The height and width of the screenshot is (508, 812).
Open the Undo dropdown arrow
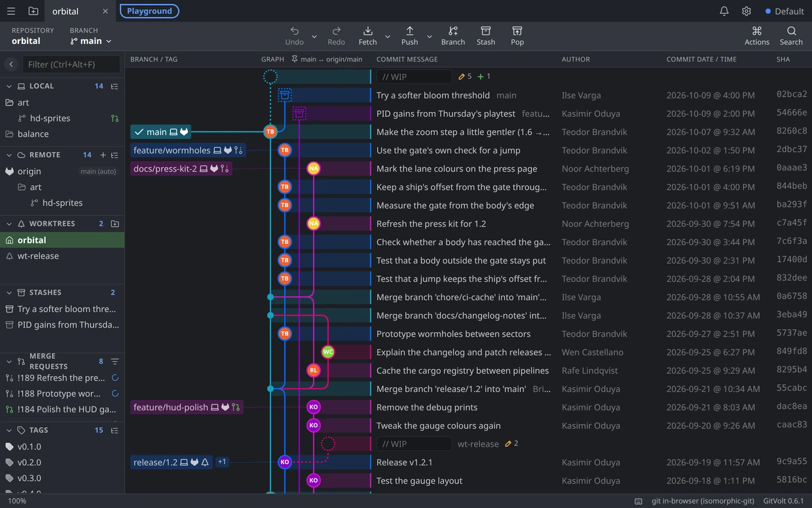coord(314,36)
